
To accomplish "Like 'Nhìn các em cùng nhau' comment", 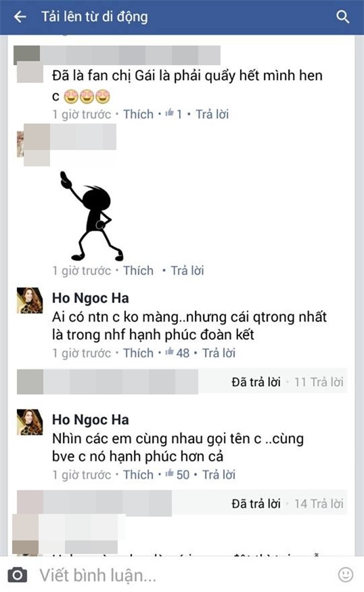I will 139,475.
